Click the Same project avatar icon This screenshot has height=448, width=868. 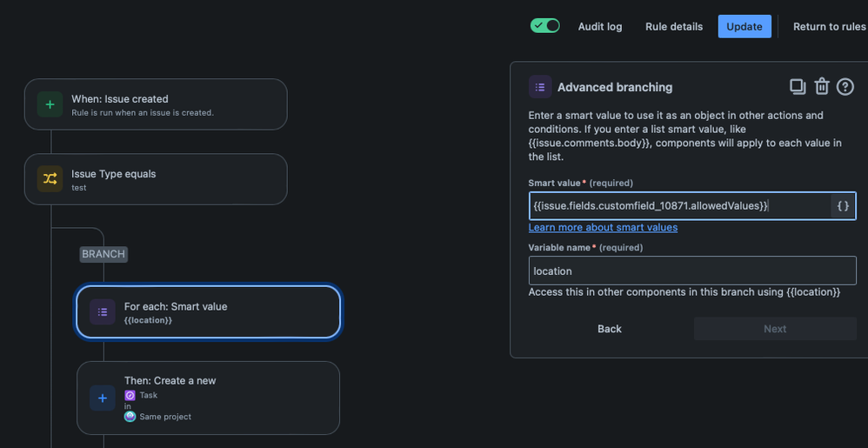click(x=130, y=417)
